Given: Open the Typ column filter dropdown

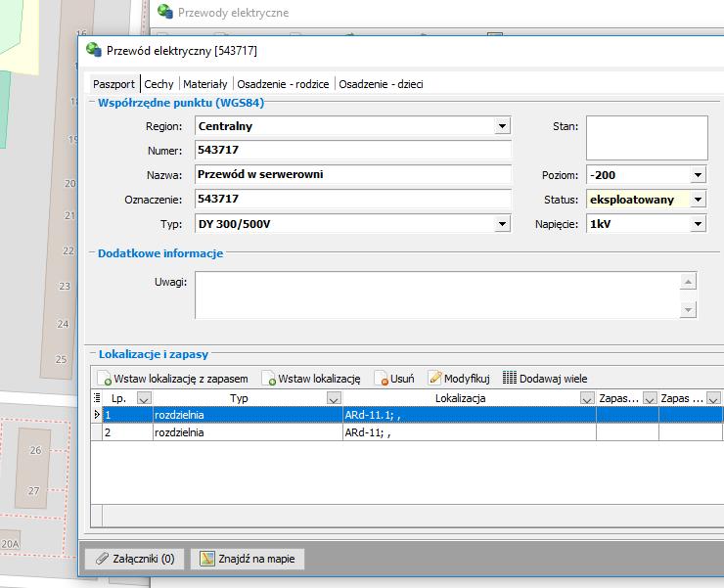Looking at the screenshot, I should pos(334,398).
